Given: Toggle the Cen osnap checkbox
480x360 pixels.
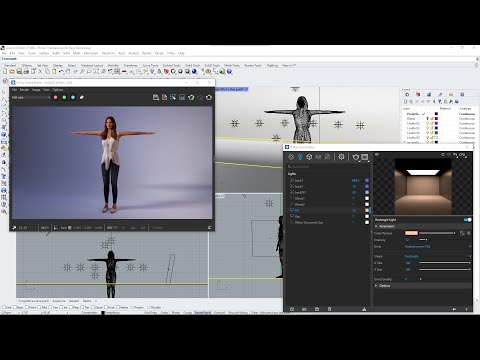Looking at the screenshot, I should click(51, 307).
